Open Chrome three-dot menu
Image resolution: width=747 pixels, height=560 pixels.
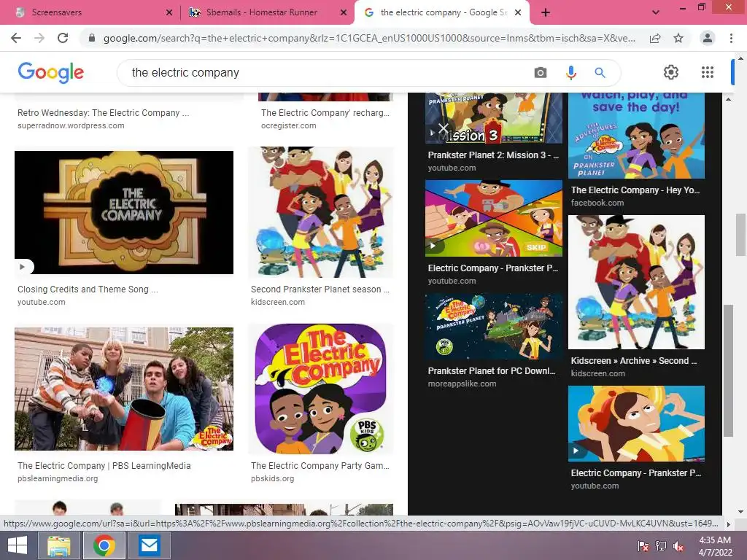[731, 38]
